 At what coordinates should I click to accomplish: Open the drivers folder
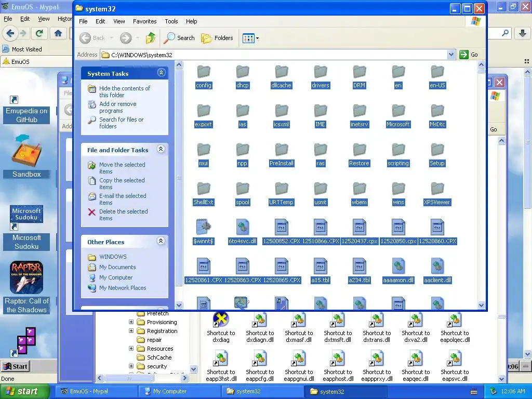click(320, 77)
